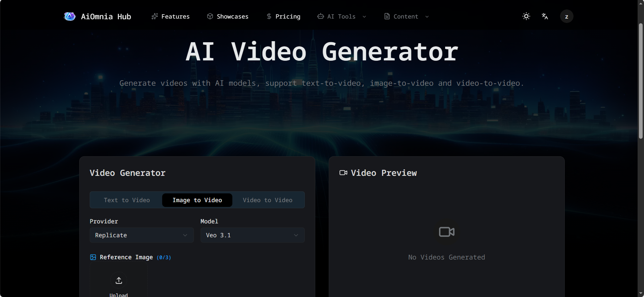This screenshot has width=644, height=297.
Task: Expand the AI Tools menu chevron
Action: [x=364, y=17]
